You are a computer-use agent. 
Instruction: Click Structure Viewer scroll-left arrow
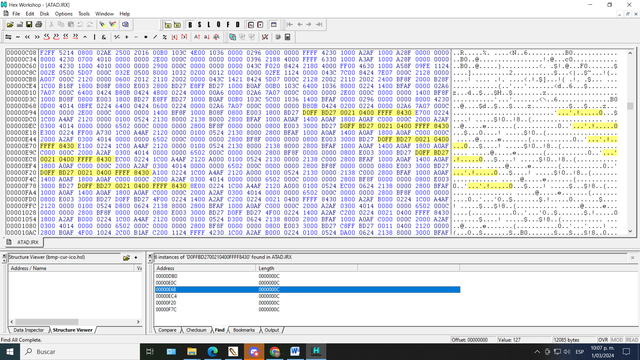tap(11, 322)
